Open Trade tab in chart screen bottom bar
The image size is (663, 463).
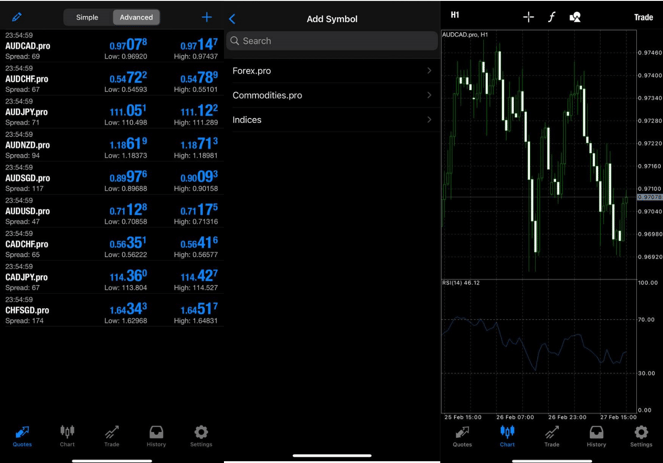(552, 436)
